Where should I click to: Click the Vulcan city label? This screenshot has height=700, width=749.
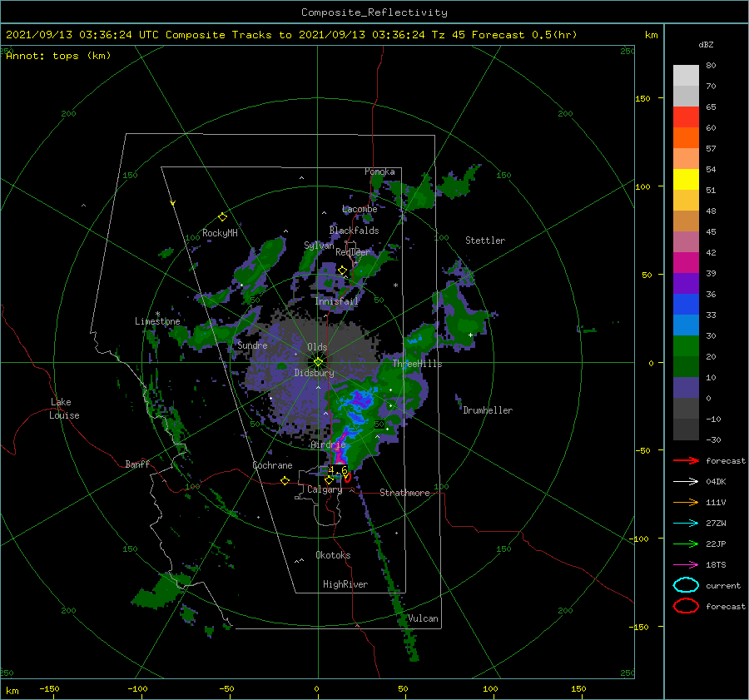(x=423, y=618)
